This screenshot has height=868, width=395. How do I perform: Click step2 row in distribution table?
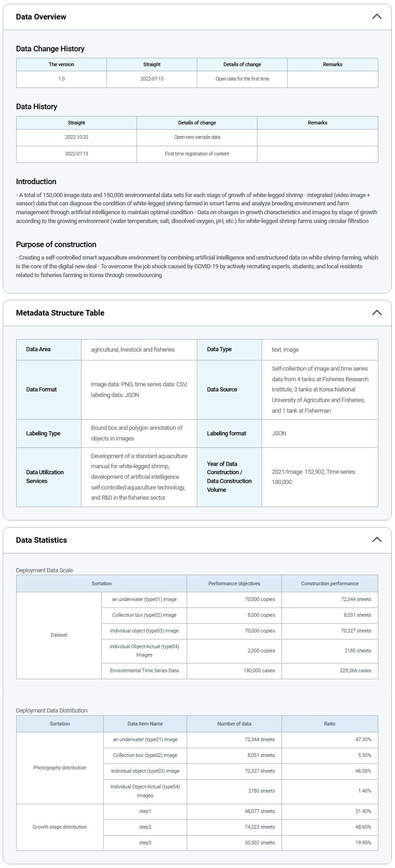145,827
